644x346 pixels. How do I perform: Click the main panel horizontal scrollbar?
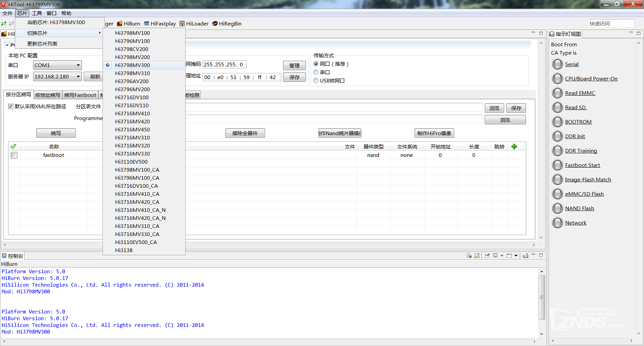click(270, 245)
